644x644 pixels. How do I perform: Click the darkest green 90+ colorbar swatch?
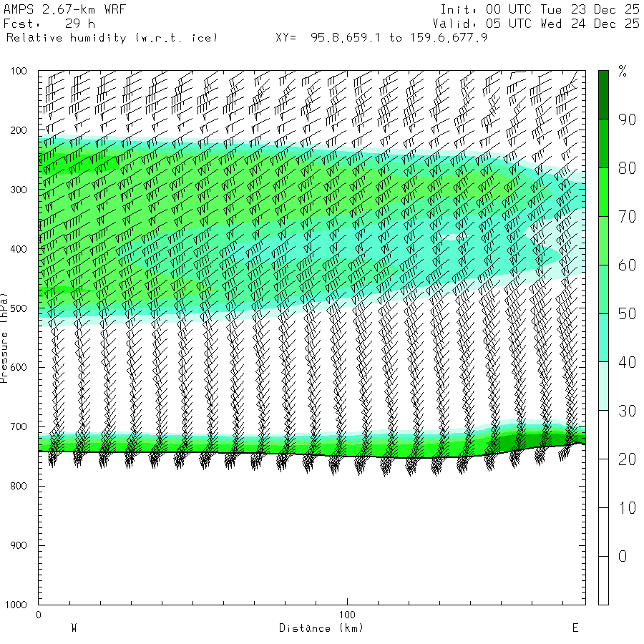point(603,95)
